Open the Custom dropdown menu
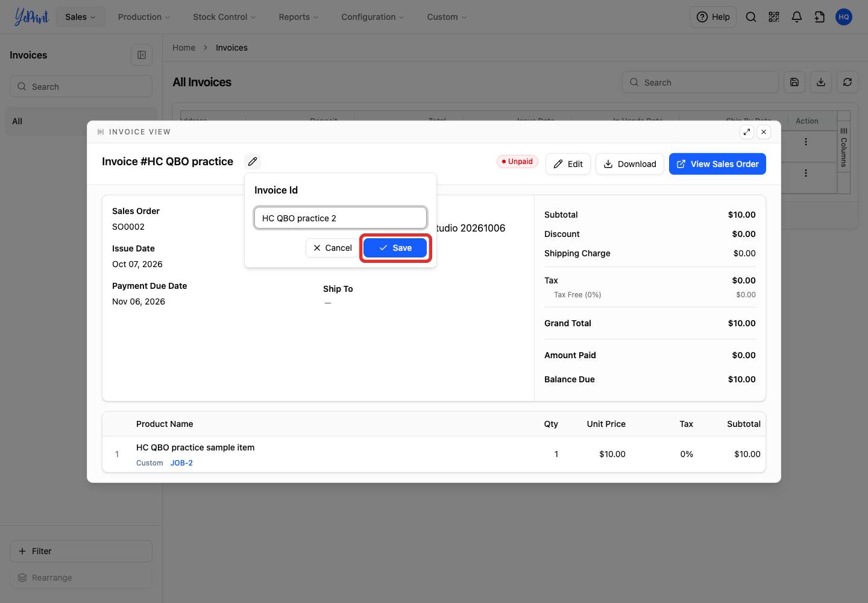 447,17
